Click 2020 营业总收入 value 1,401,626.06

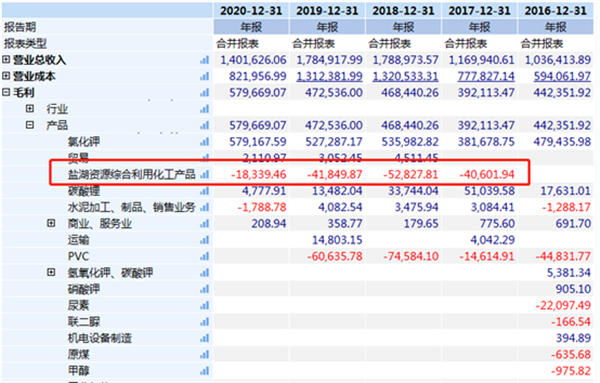(x=253, y=60)
